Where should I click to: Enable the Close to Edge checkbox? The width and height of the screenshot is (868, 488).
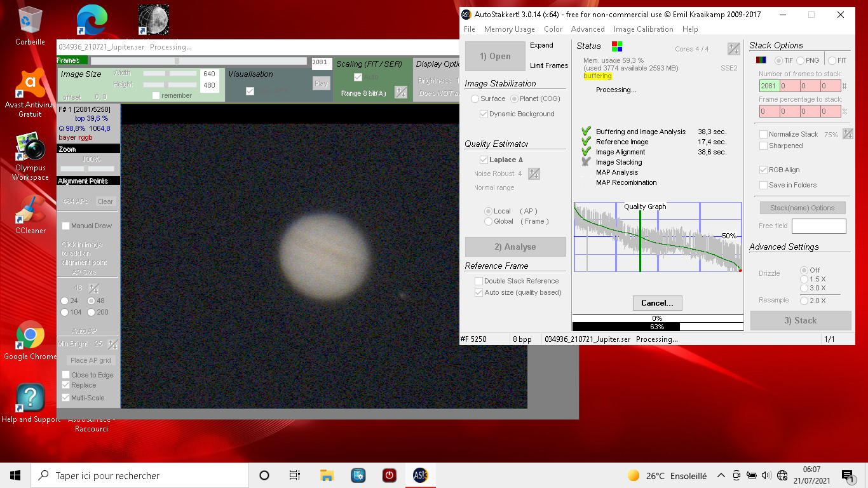66,375
